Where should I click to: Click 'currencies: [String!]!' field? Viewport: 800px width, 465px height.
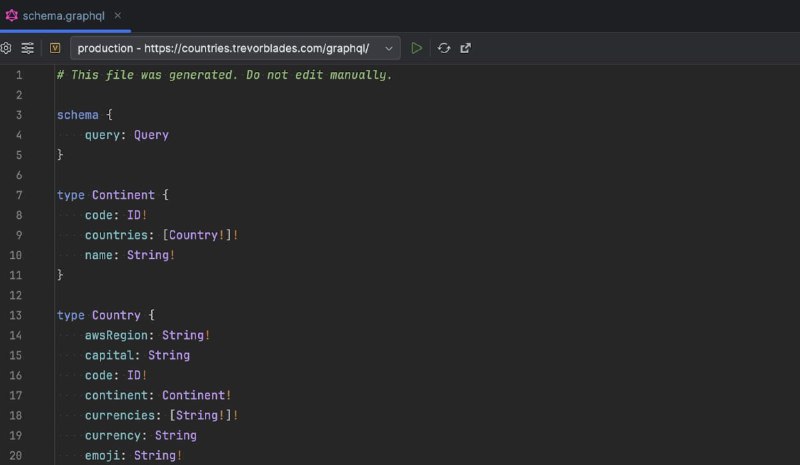[161, 415]
